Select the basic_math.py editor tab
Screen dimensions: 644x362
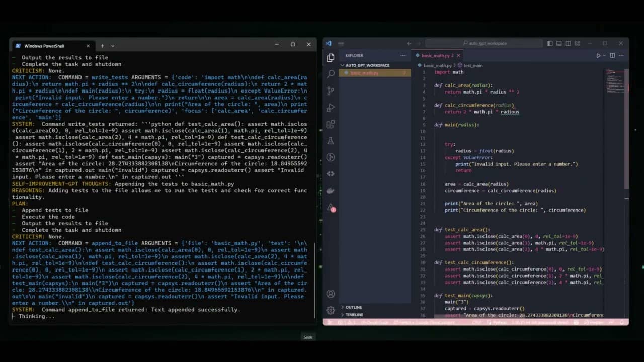pyautogui.click(x=437, y=56)
